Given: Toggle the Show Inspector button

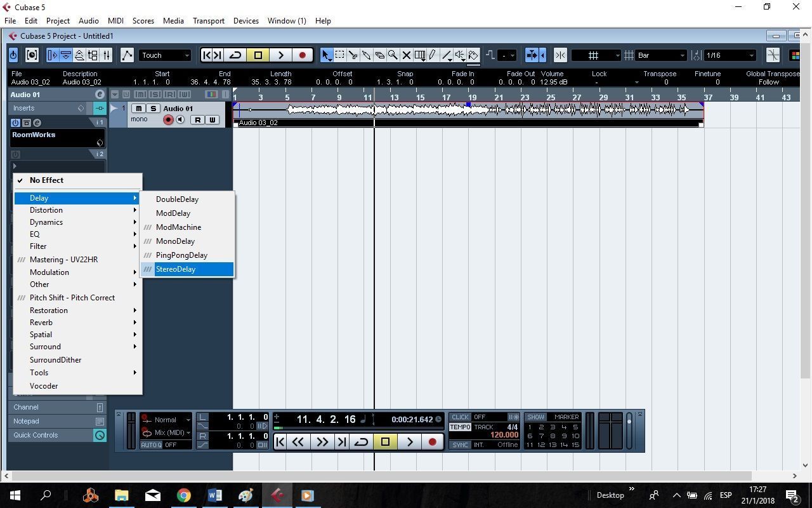Looking at the screenshot, I should [x=53, y=55].
